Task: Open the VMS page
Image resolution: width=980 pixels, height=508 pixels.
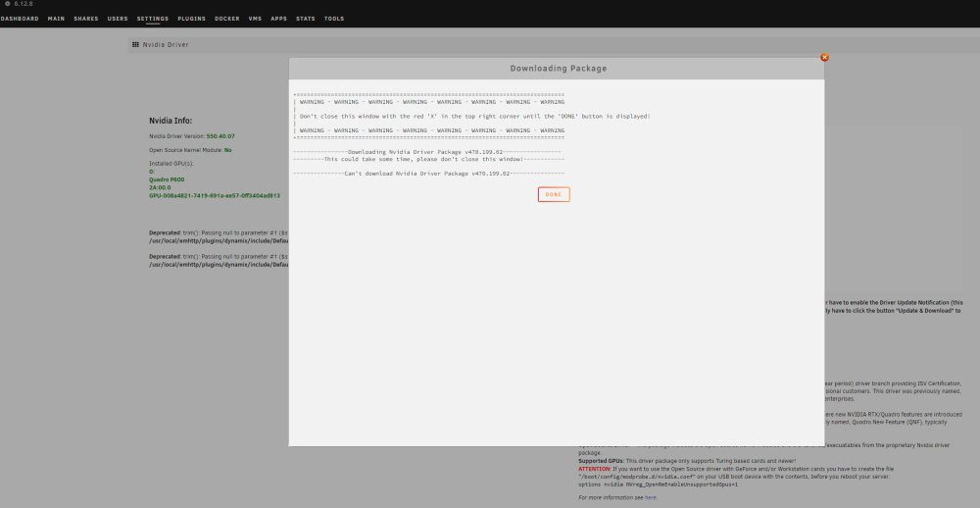Action: pos(255,19)
